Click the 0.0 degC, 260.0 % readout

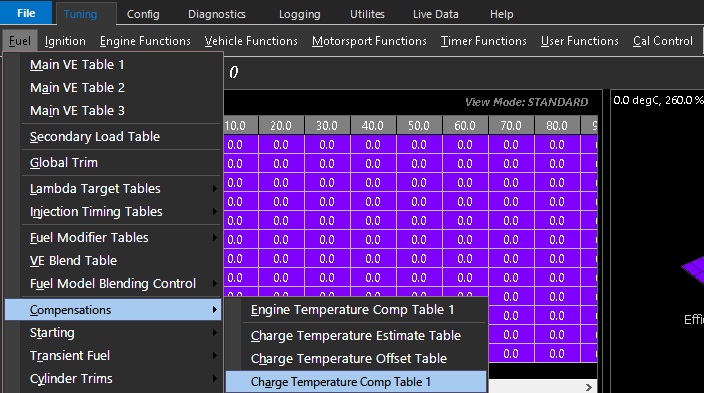658,100
